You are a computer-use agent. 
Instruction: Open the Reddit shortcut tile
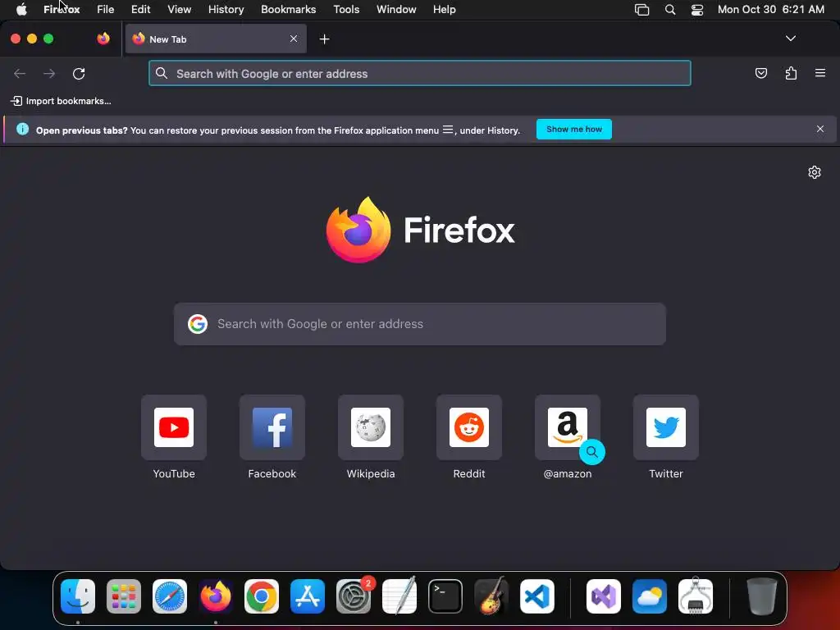pyautogui.click(x=468, y=427)
